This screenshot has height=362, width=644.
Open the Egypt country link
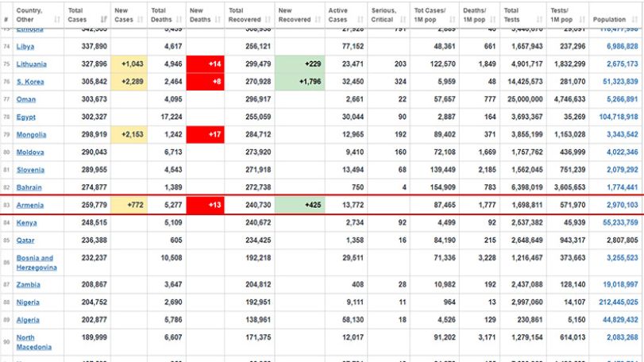coord(26,117)
